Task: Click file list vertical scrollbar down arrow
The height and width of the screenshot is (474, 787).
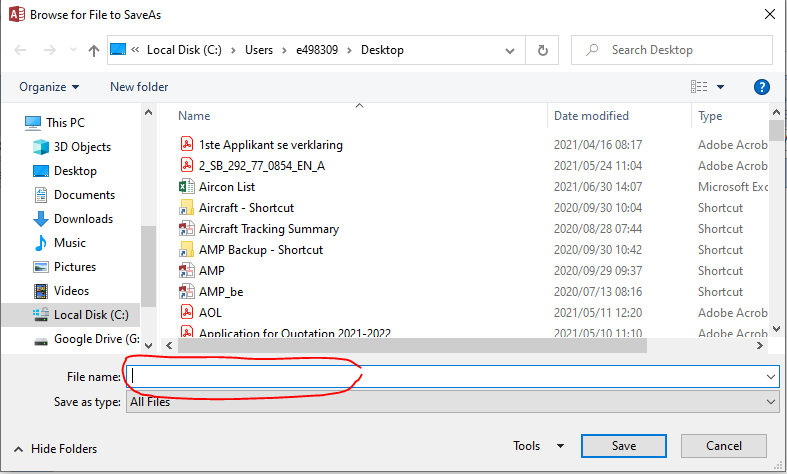Action: coord(776,329)
